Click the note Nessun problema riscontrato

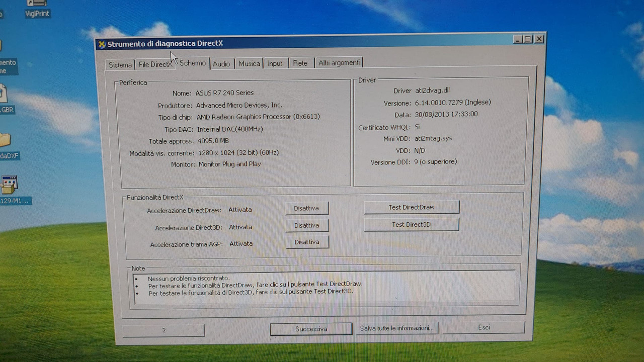coord(189,279)
